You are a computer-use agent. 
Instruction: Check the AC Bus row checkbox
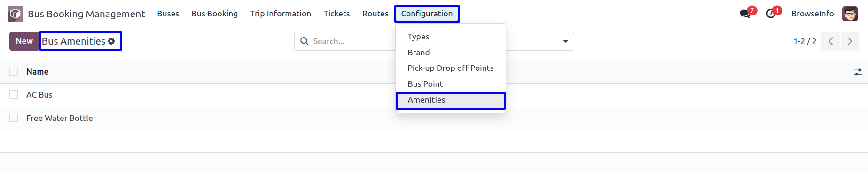14,95
